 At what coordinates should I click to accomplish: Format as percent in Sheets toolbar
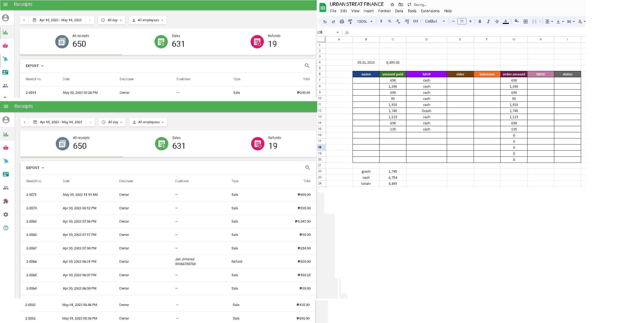pyautogui.click(x=390, y=21)
